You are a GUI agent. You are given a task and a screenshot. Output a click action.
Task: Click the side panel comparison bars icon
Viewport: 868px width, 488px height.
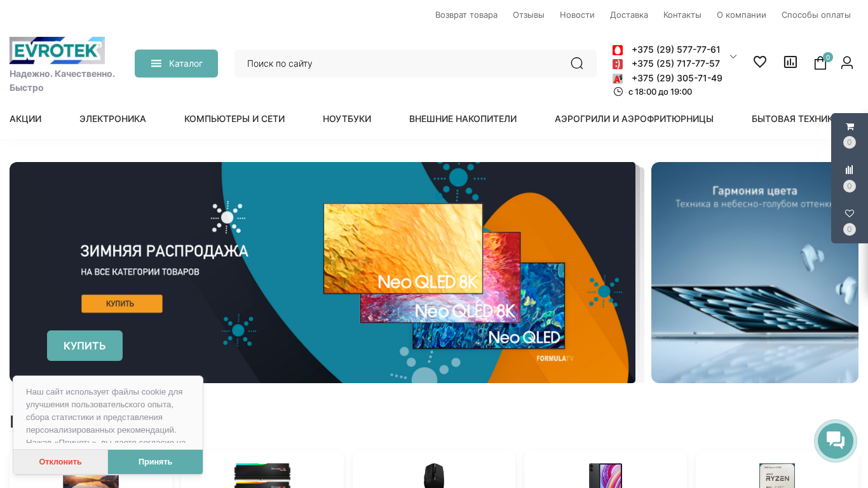pos(850,170)
